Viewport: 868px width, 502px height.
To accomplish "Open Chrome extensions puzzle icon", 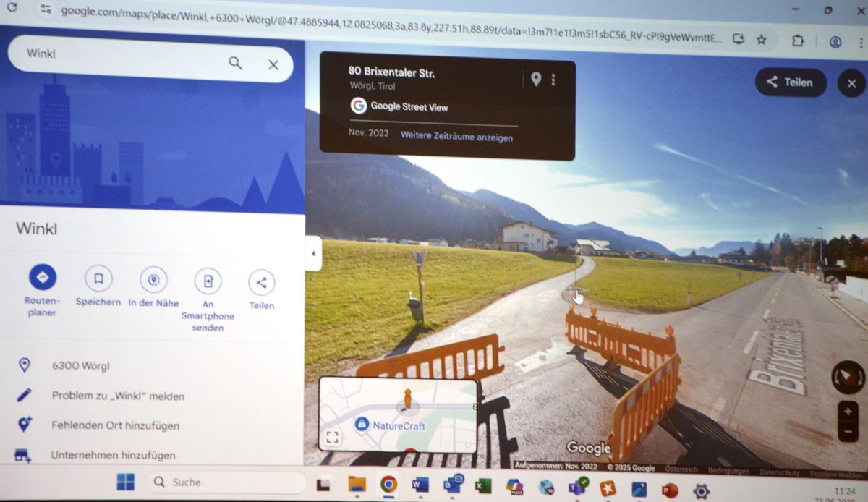I will tap(798, 41).
